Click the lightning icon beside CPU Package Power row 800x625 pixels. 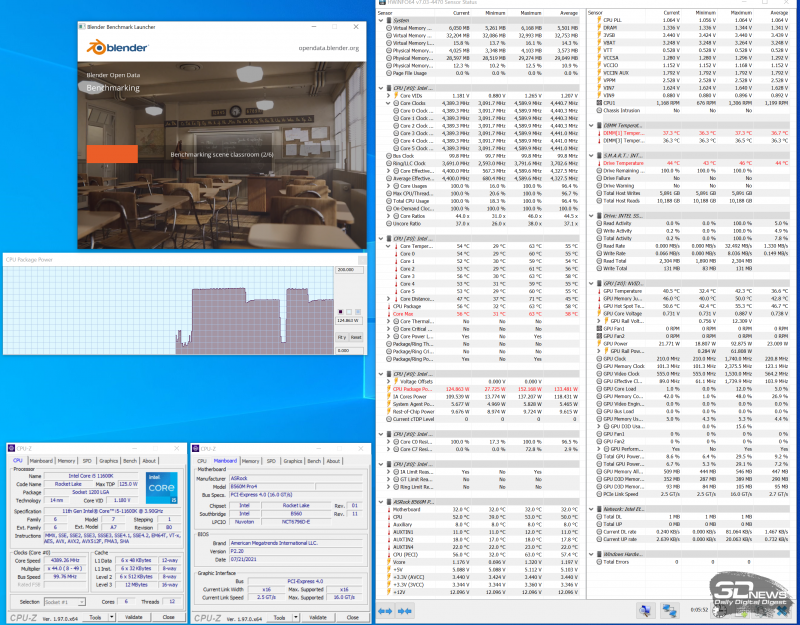tap(388, 389)
